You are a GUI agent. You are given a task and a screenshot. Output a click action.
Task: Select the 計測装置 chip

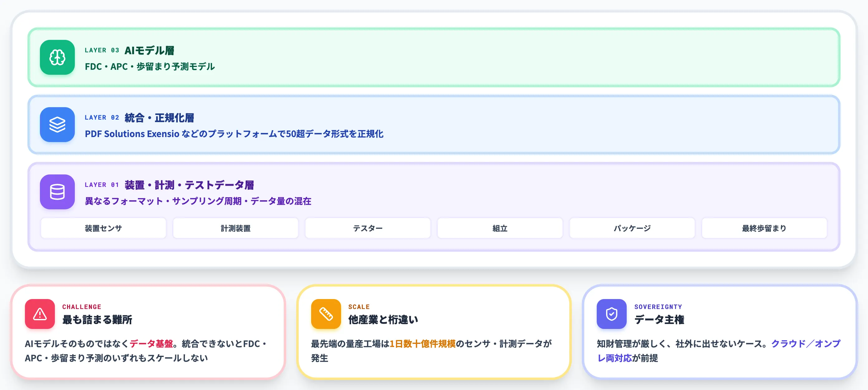(235, 228)
